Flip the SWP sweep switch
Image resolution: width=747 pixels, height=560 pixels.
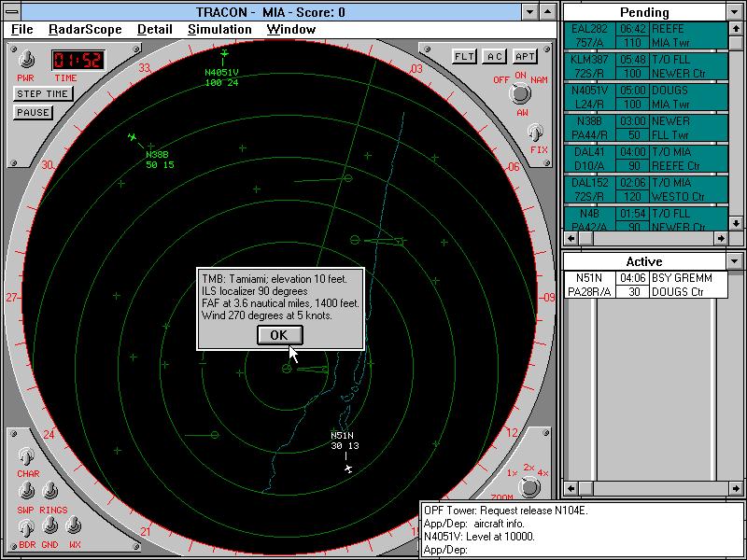(x=27, y=492)
